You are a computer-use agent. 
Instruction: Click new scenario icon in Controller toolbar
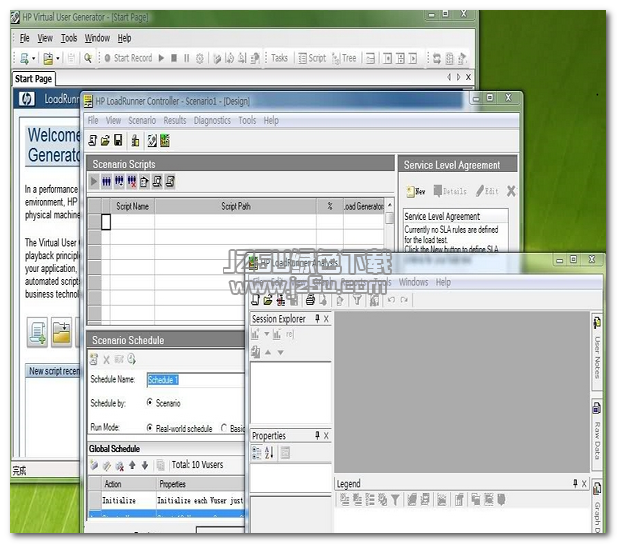pos(92,141)
